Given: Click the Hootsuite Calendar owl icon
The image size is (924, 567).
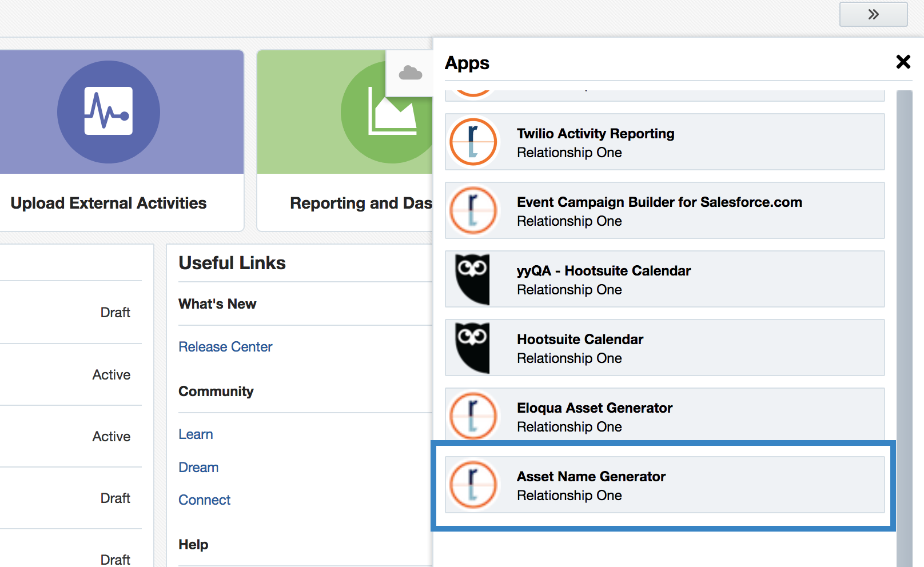Looking at the screenshot, I should tap(472, 348).
